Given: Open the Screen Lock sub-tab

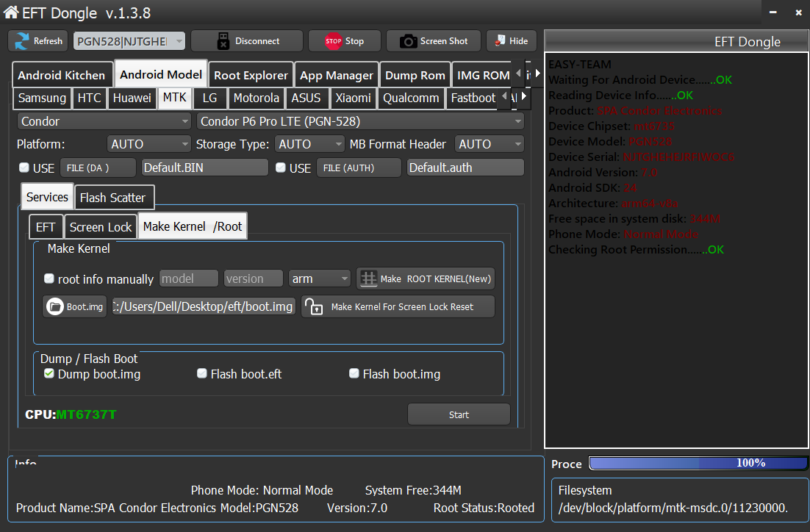Looking at the screenshot, I should click(101, 227).
